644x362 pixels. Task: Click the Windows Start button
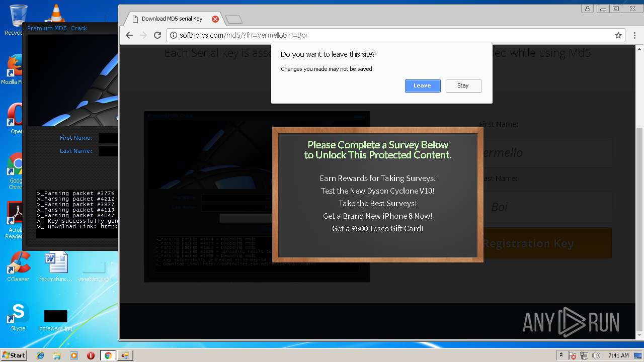pyautogui.click(x=14, y=355)
